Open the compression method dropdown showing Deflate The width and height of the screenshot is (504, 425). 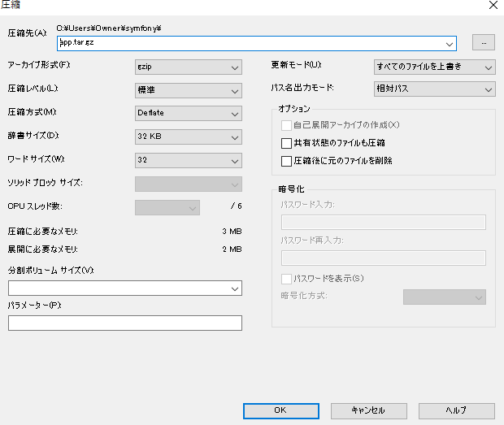pos(189,114)
